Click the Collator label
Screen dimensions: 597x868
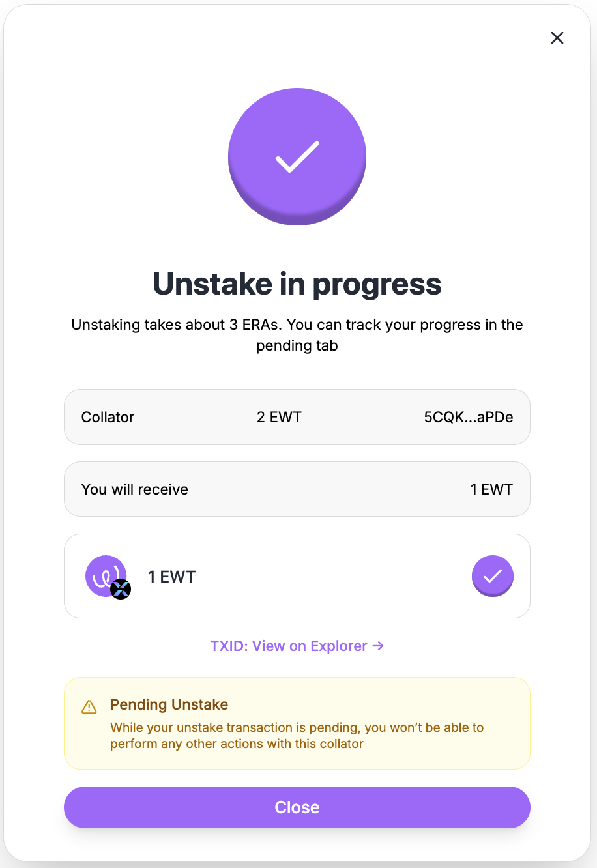tap(108, 417)
